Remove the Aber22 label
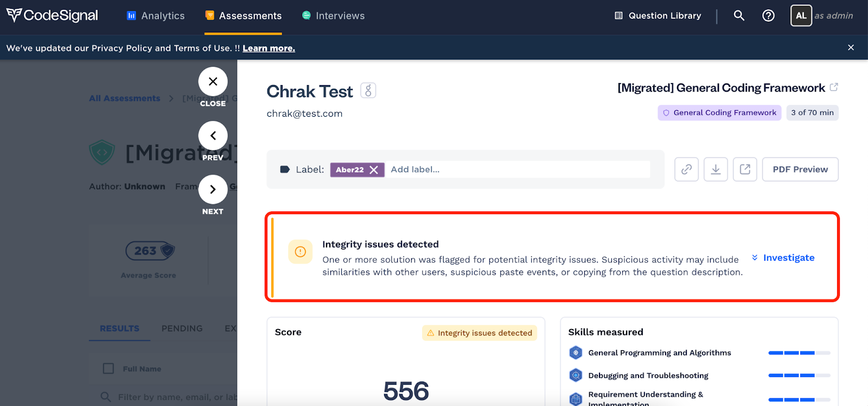Viewport: 868px width, 406px height. click(374, 170)
